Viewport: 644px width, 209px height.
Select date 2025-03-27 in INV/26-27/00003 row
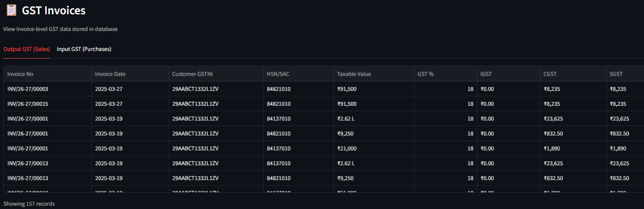coord(130,89)
